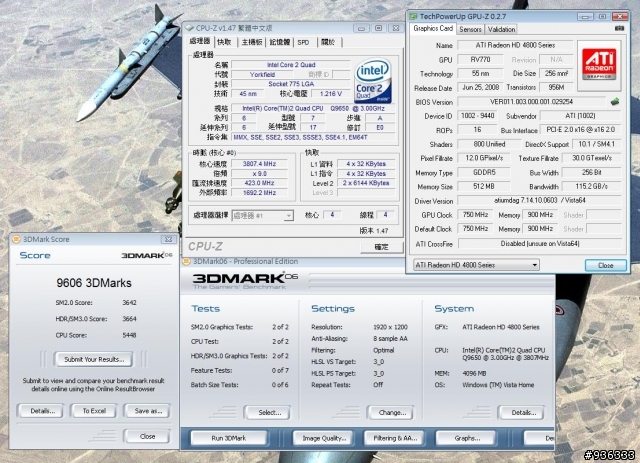Click Image Quality button
Screen dimensions: 640x463
[x=324, y=438]
